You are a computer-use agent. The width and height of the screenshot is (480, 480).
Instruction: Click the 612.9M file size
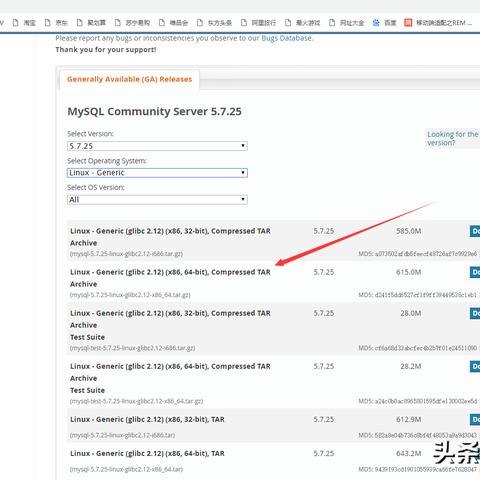tap(409, 419)
